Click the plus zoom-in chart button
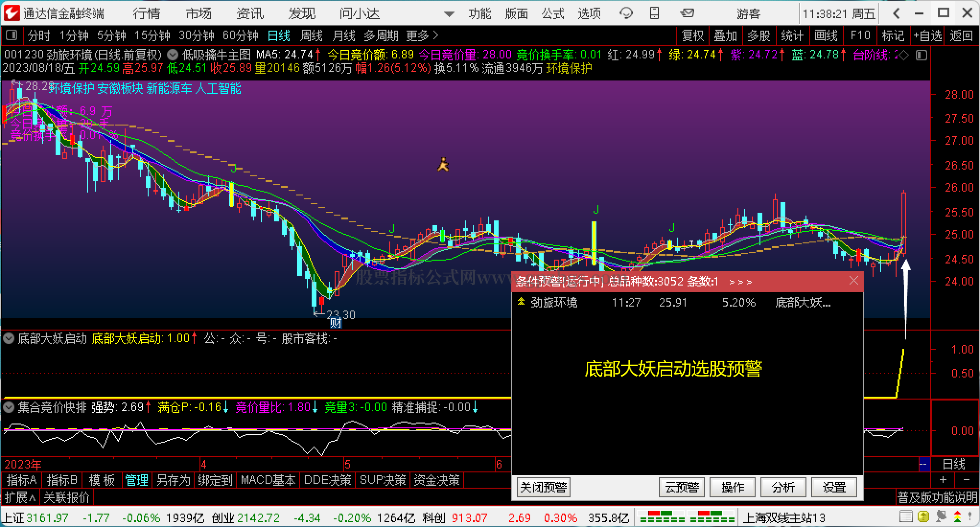 pos(943,480)
